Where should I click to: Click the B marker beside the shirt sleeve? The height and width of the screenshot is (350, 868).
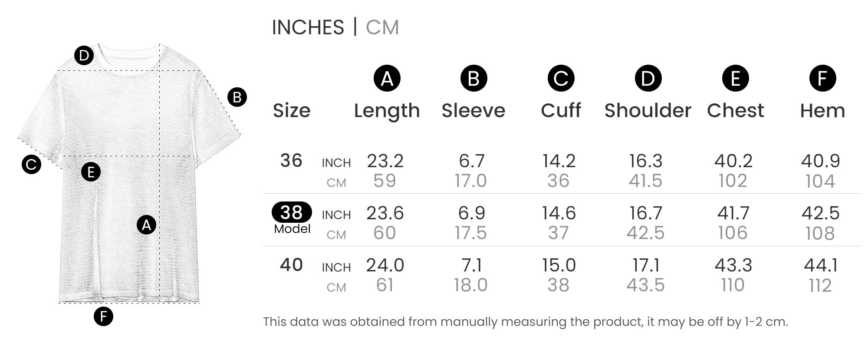pos(237,97)
